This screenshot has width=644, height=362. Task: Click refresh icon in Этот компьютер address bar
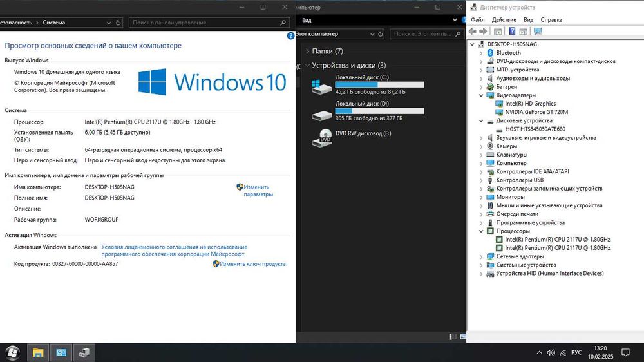click(x=381, y=34)
